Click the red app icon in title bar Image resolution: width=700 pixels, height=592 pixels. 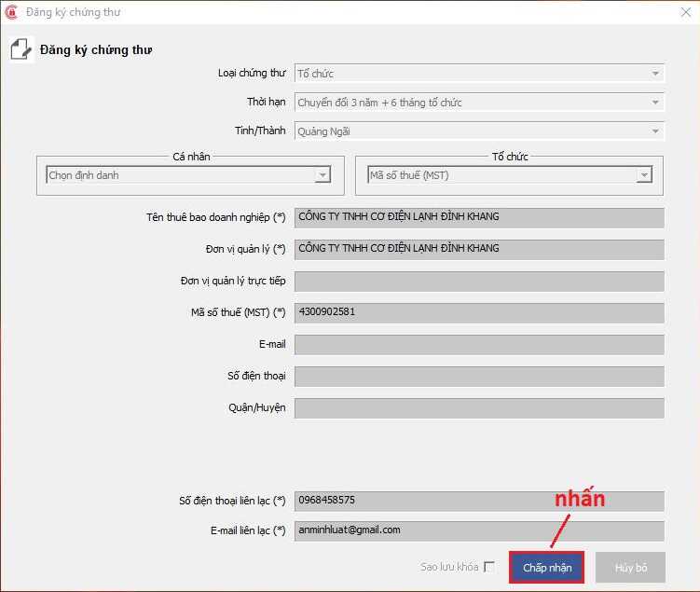tap(11, 12)
